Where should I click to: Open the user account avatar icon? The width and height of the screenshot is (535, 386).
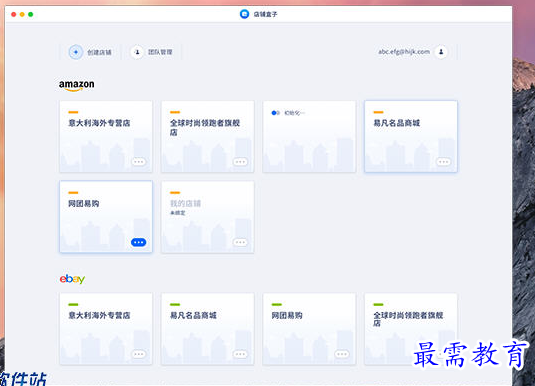click(441, 52)
